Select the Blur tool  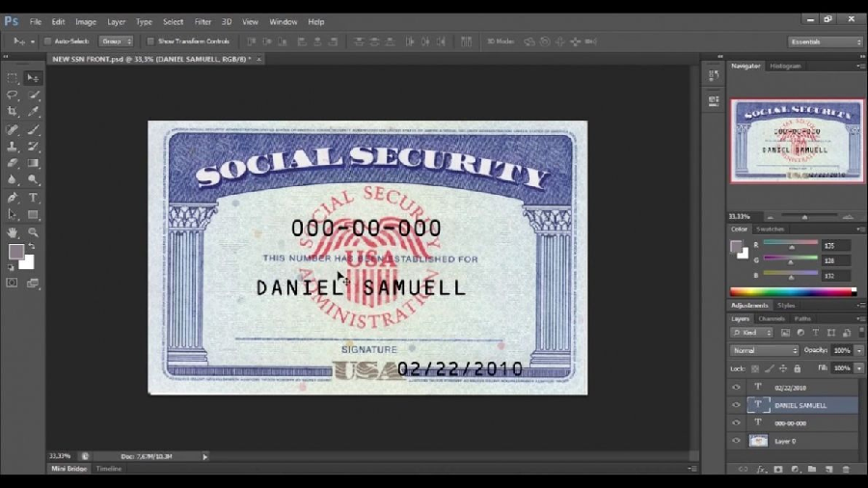(x=13, y=179)
